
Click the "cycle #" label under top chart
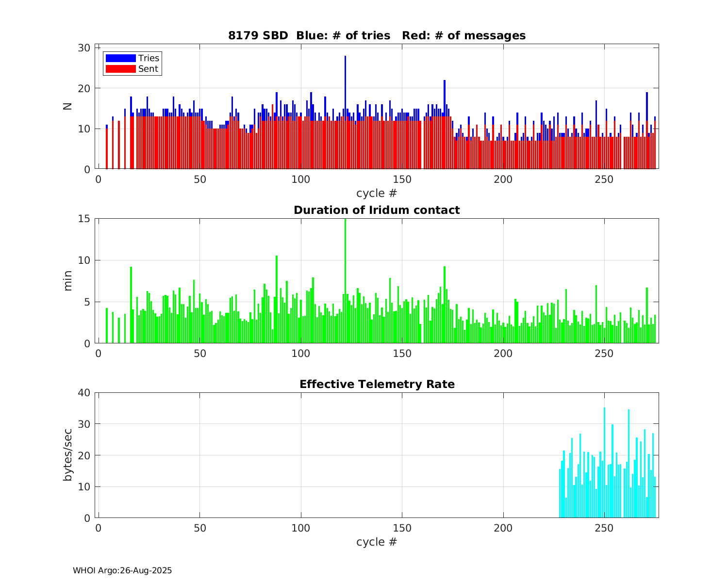click(377, 193)
